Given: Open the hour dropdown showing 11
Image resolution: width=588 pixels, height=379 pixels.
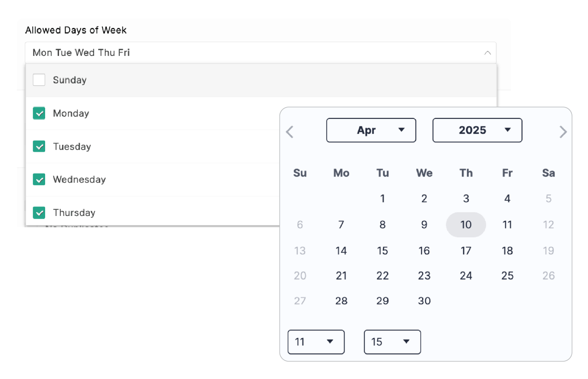Looking at the screenshot, I should point(316,342).
